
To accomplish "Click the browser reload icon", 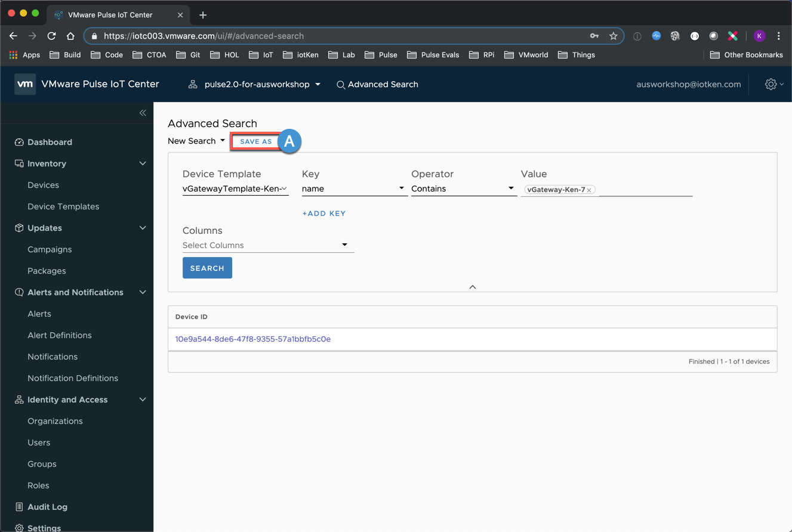I will [51, 36].
